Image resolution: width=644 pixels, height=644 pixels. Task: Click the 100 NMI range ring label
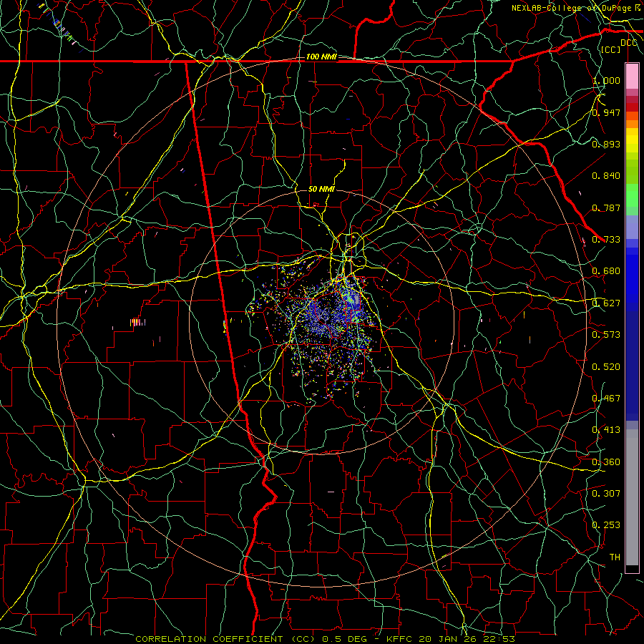click(321, 57)
